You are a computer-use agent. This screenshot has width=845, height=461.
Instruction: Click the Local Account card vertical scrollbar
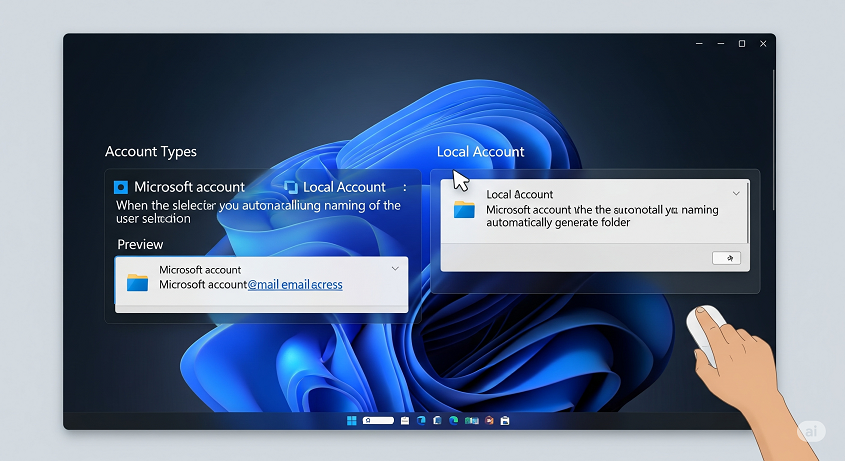click(x=748, y=212)
